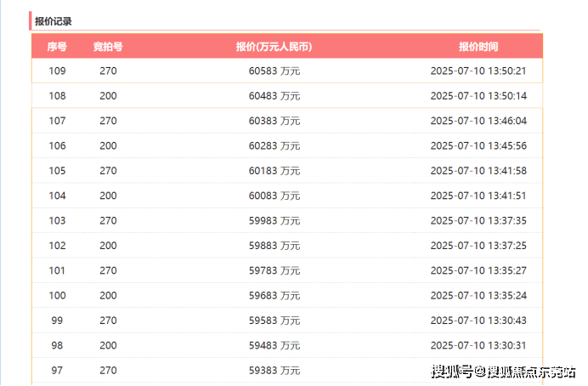The image size is (588, 386).
Task: Click the 竞拍号 column header
Action: [x=108, y=47]
